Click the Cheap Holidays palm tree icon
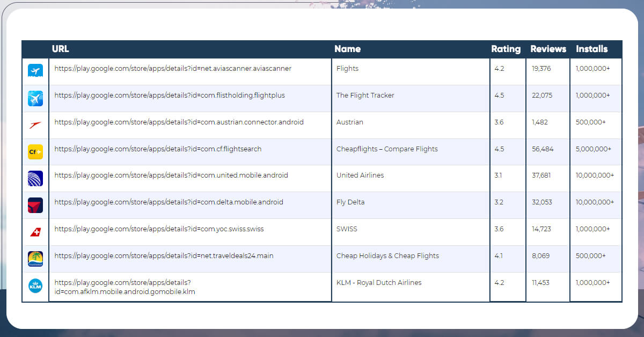644x337 pixels. click(x=35, y=259)
